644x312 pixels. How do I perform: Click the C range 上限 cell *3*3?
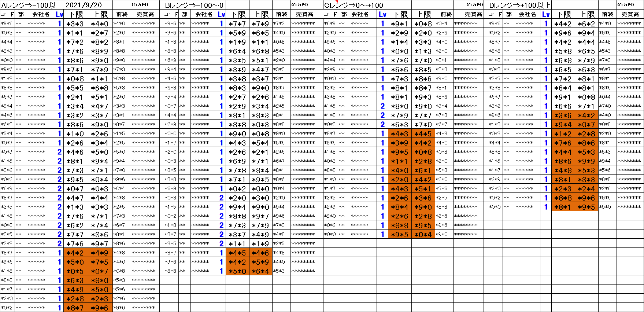click(423, 42)
